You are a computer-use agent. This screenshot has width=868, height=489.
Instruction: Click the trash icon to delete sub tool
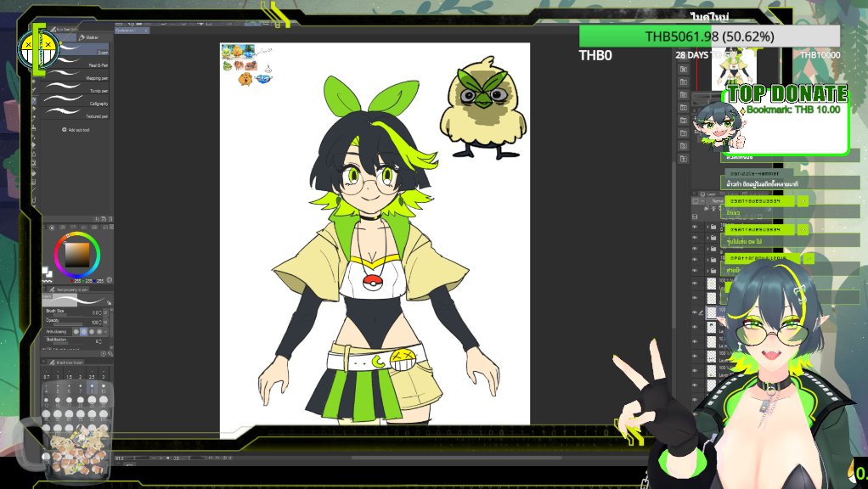click(110, 219)
